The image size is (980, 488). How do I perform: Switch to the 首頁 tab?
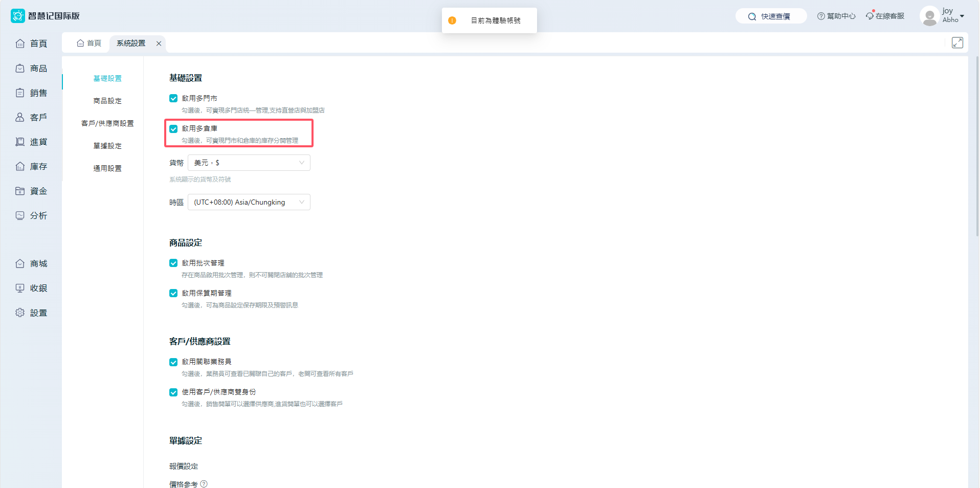coord(89,43)
